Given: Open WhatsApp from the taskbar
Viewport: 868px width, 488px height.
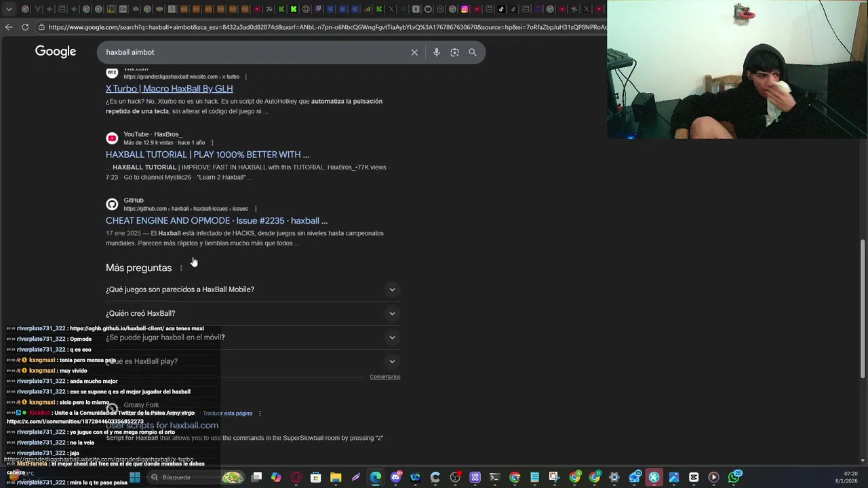Looking at the screenshot, I should click(x=734, y=477).
